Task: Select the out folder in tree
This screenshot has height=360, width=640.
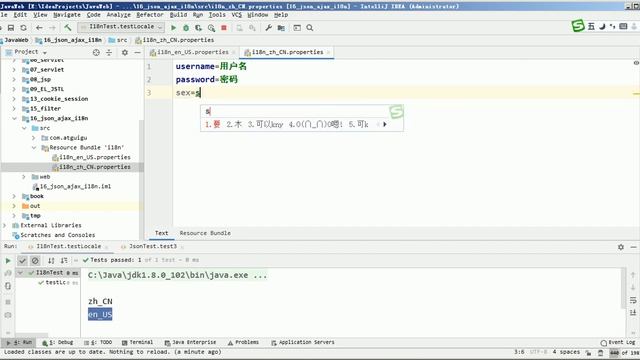Action: (31, 206)
